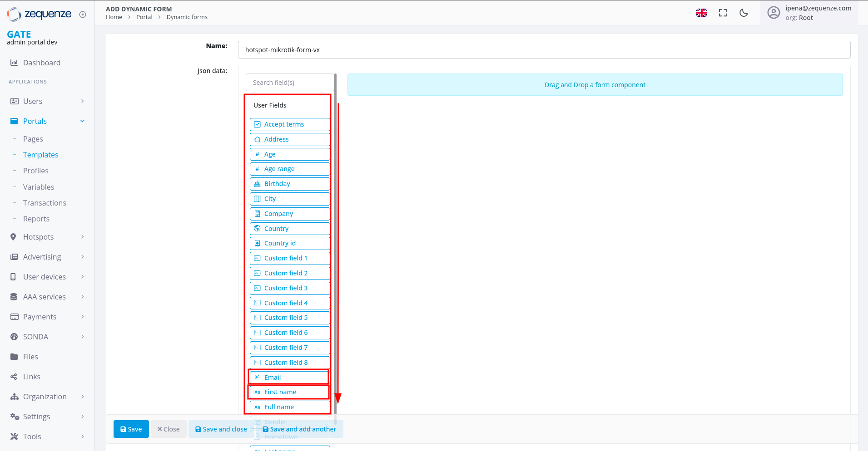Toggle sidebar pin next to zequenze logo
This screenshot has width=868, height=451.
[x=83, y=15]
